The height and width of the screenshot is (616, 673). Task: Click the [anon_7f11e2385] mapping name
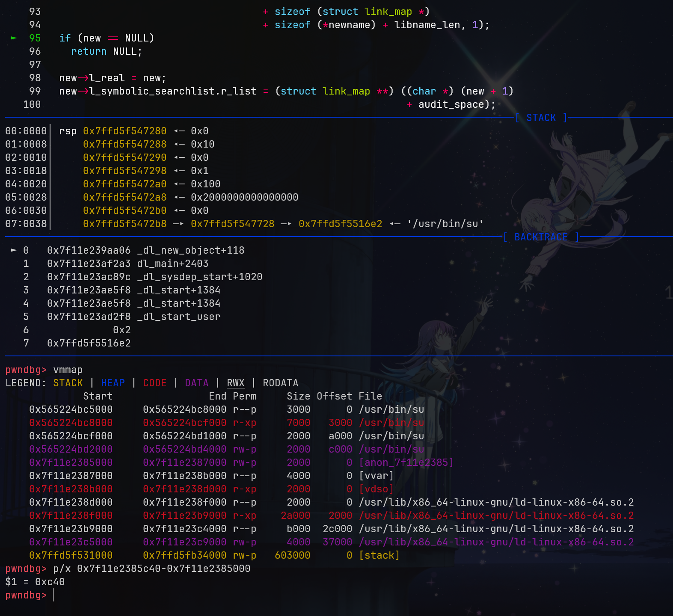(406, 462)
